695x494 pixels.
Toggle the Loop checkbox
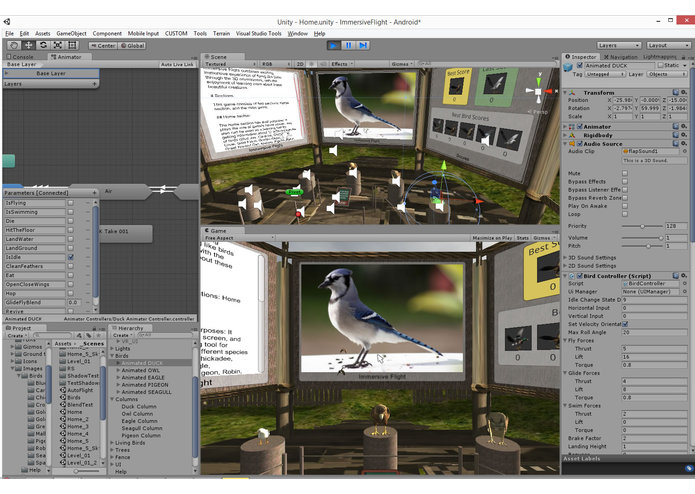pos(625,214)
